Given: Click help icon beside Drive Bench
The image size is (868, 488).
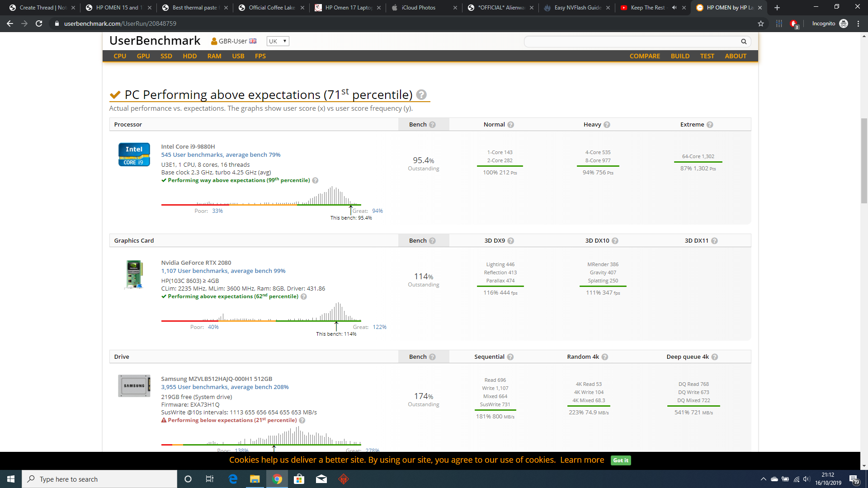Looking at the screenshot, I should tap(432, 357).
